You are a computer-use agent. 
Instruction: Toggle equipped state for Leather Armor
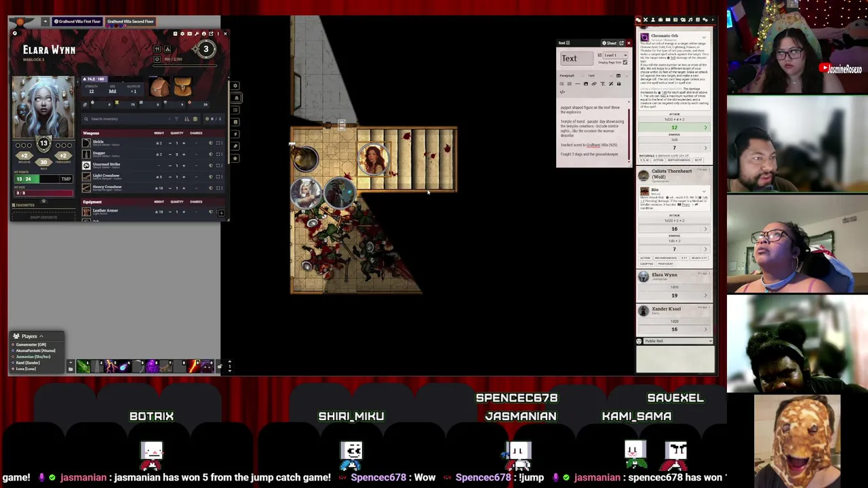tap(211, 211)
